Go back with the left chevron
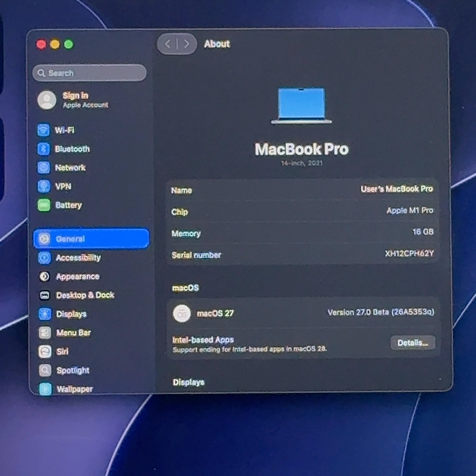This screenshot has width=476, height=476. click(168, 44)
